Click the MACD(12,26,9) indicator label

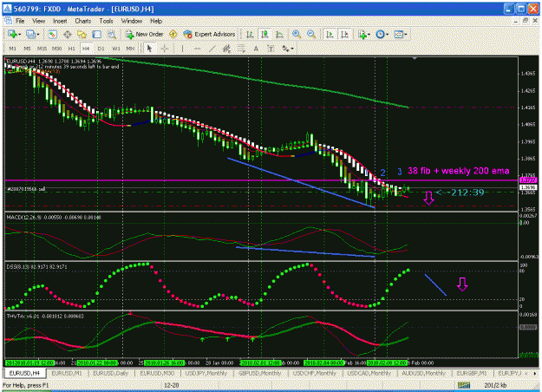click(x=24, y=218)
